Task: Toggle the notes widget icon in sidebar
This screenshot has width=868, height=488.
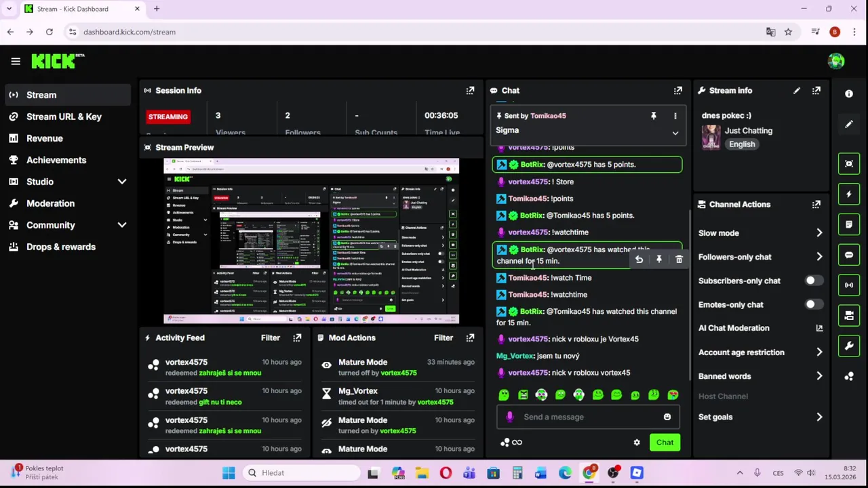Action: click(x=849, y=224)
